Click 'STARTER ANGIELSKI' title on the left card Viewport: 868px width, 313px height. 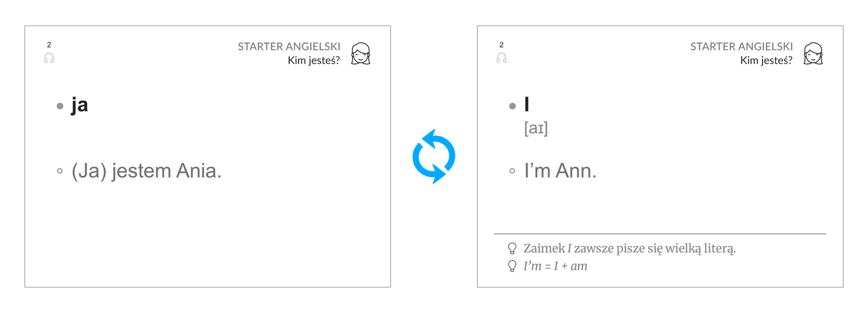click(289, 46)
